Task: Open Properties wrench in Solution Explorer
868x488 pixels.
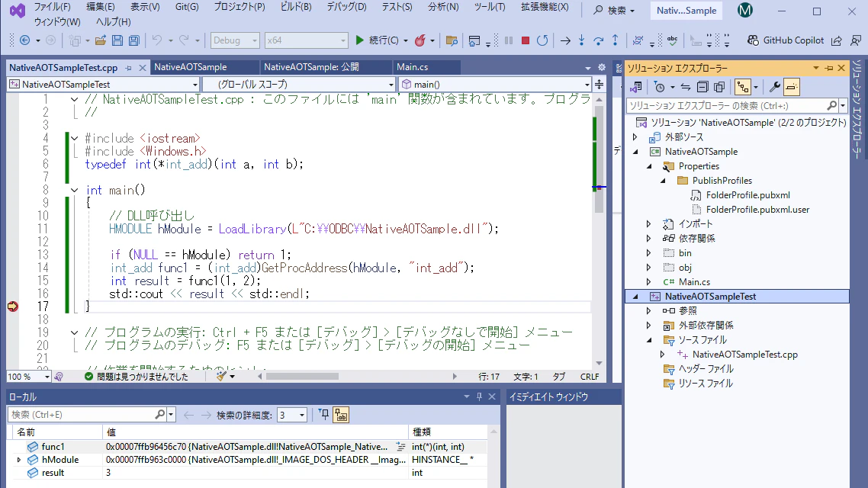Action: coord(775,87)
